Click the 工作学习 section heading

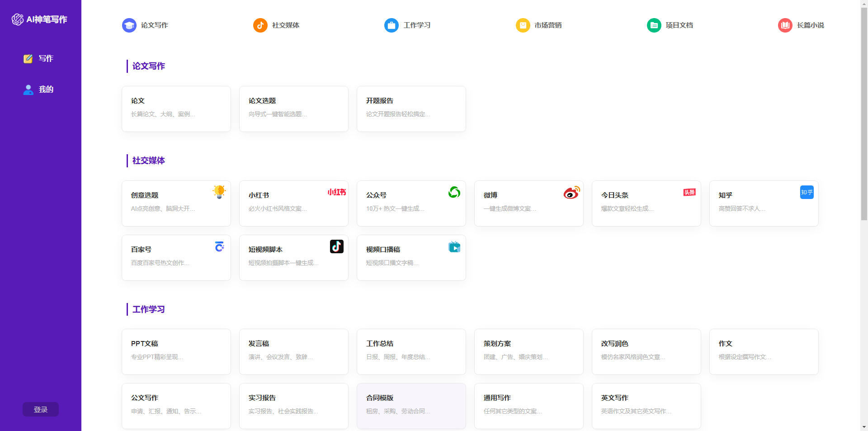coord(148,309)
